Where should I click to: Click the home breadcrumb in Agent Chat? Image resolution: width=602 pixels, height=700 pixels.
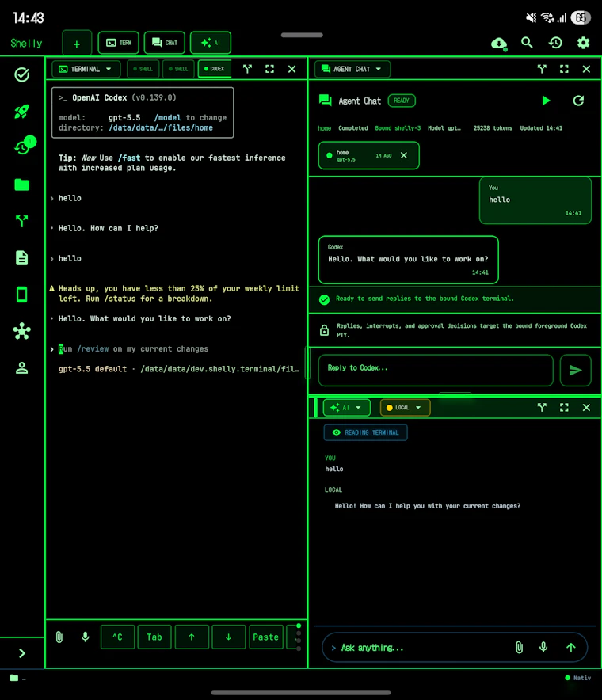[324, 128]
